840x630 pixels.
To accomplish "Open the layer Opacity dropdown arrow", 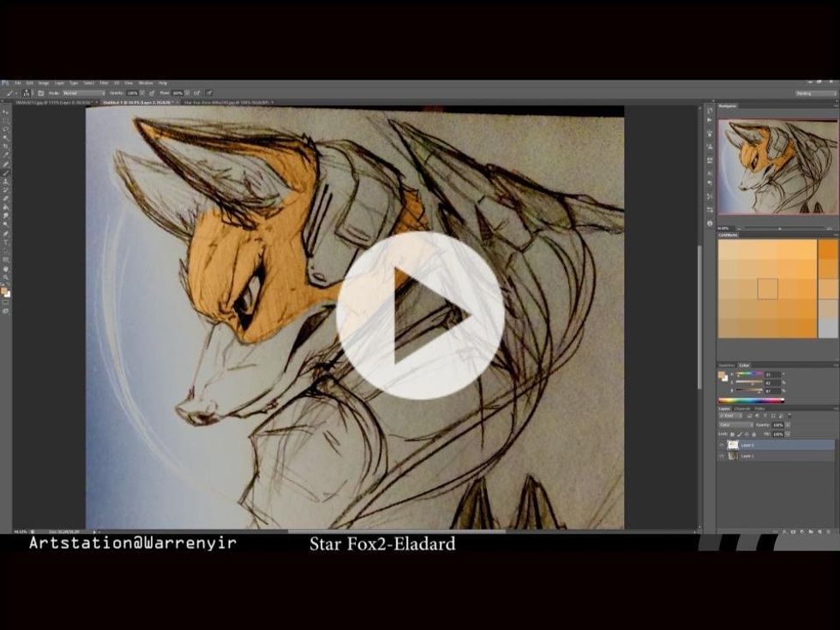I will tap(788, 424).
